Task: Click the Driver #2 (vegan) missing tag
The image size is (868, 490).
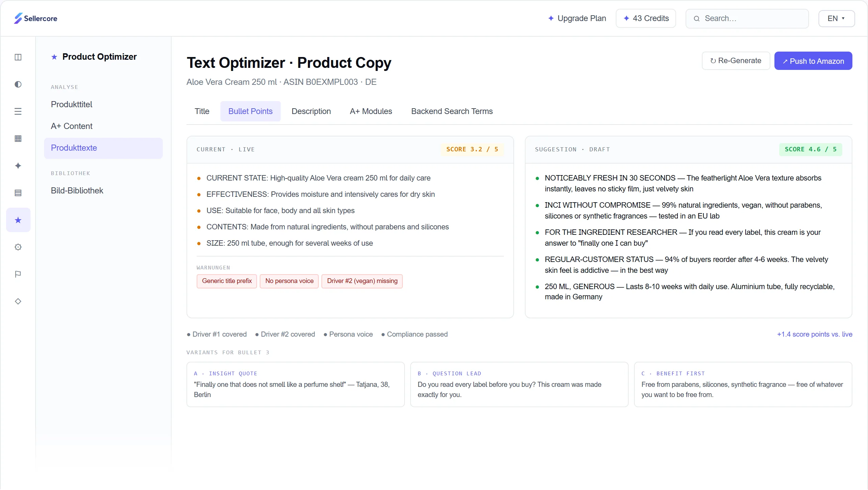Action: [362, 281]
